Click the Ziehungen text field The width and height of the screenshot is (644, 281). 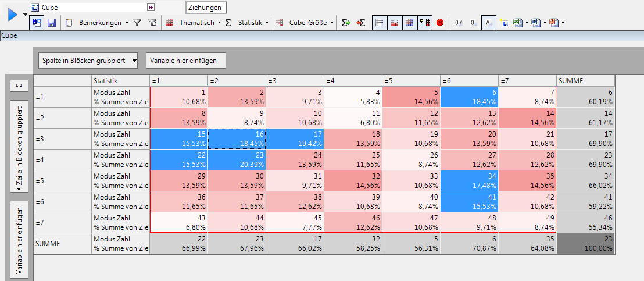click(206, 8)
